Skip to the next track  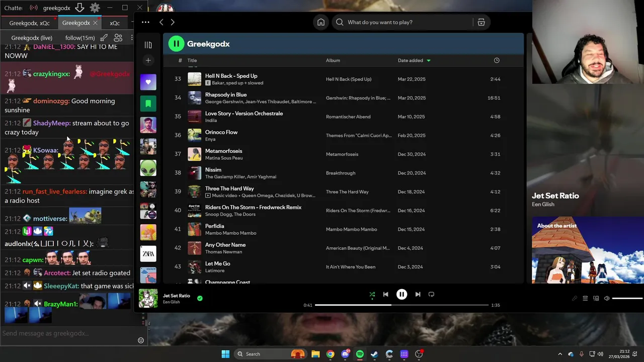click(x=418, y=295)
